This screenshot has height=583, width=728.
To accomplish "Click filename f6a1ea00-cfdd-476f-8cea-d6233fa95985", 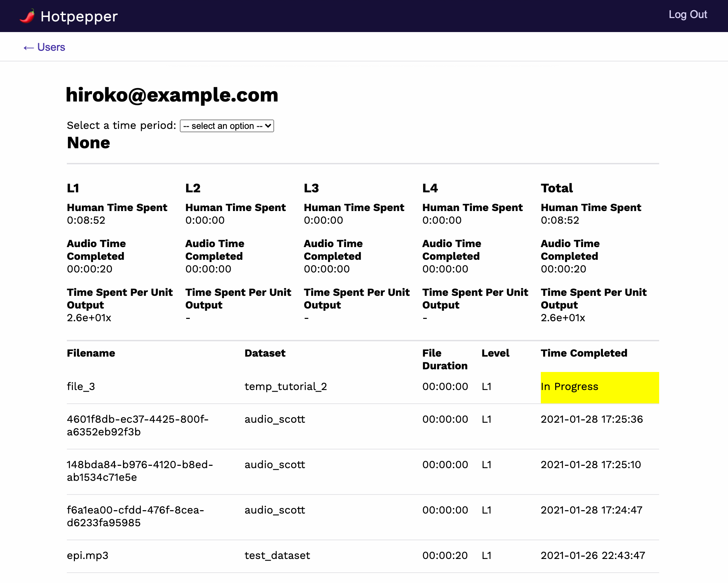I will click(135, 516).
